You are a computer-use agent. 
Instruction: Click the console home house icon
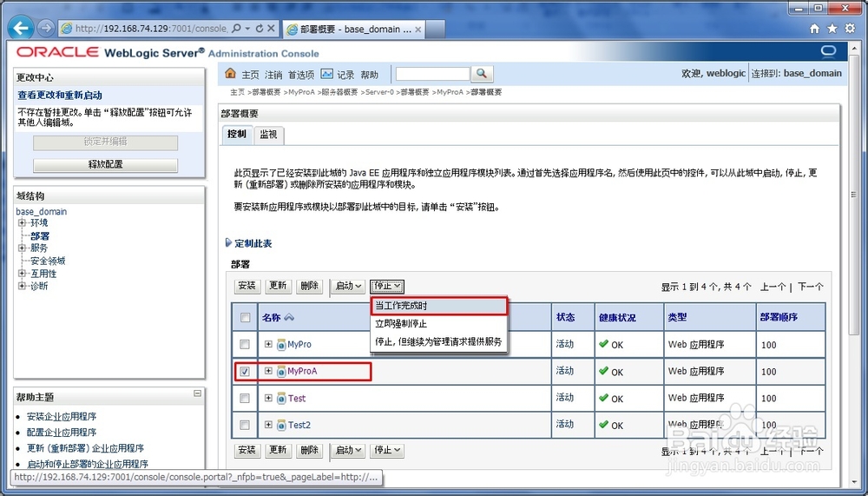[230, 73]
